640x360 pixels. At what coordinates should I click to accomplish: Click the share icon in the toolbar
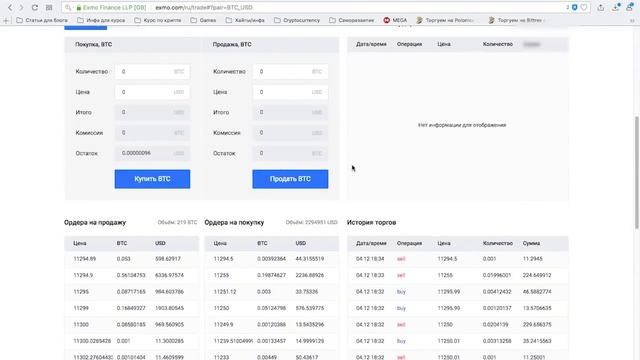pyautogui.click(x=601, y=7)
